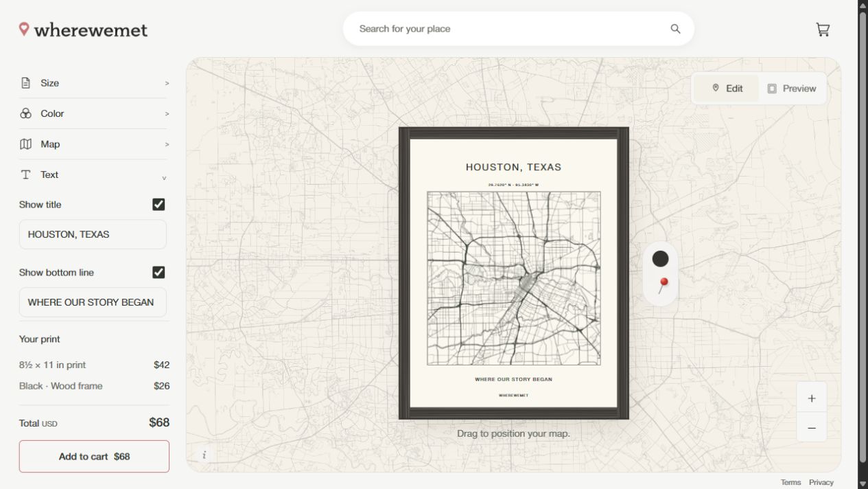Uncheck the Show title checkbox
Viewport: 868px width, 489px height.
pyautogui.click(x=159, y=205)
